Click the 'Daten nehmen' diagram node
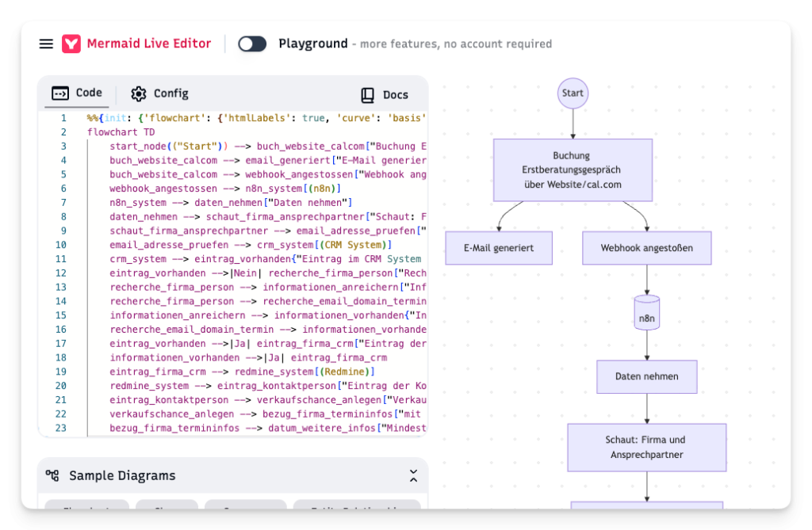This screenshot has width=812, height=530. click(x=647, y=377)
